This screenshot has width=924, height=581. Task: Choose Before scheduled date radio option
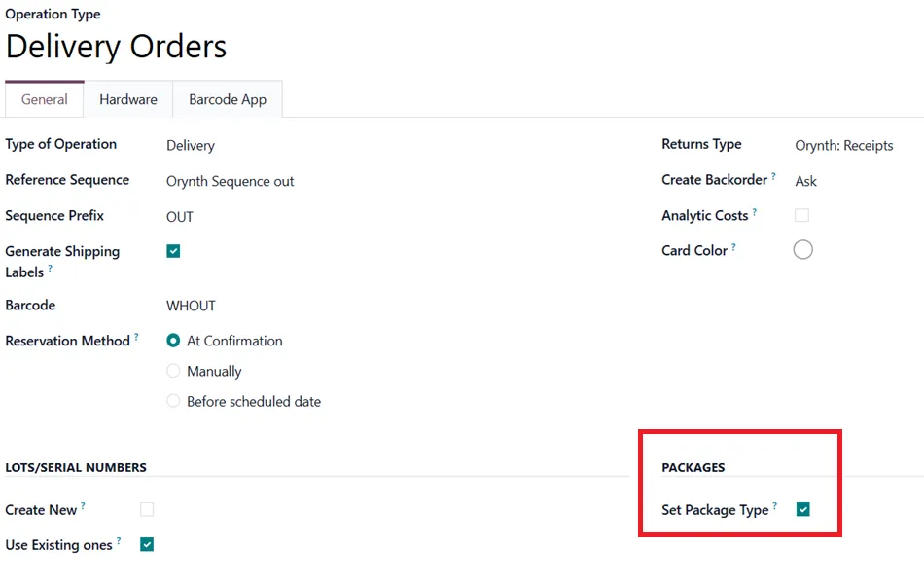click(x=244, y=402)
